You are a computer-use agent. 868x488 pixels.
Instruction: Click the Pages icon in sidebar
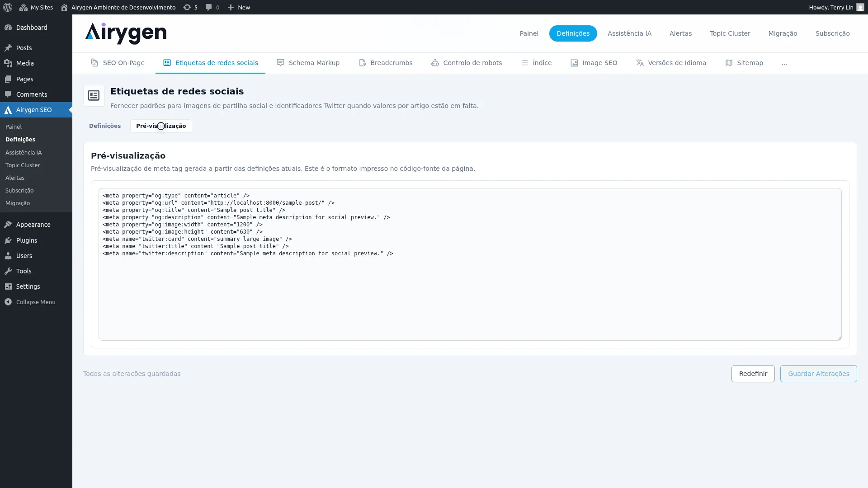pos(8,79)
